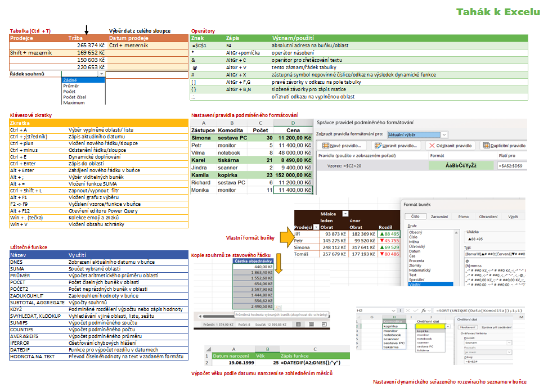Click the horizontal scrollbar's left arrow
This screenshot has width=548, height=392.
point(200,316)
